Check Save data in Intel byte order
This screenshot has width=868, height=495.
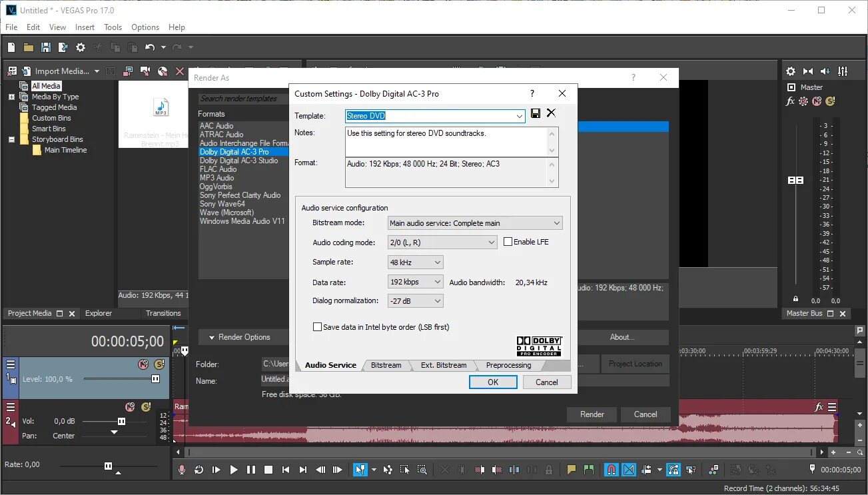tap(317, 327)
